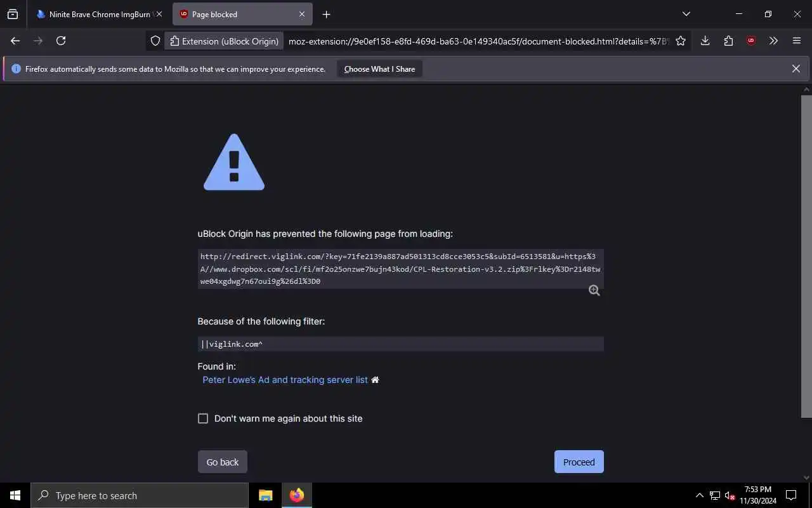Enable Don't warn me again about this site
Image resolution: width=812 pixels, height=508 pixels.
point(203,418)
